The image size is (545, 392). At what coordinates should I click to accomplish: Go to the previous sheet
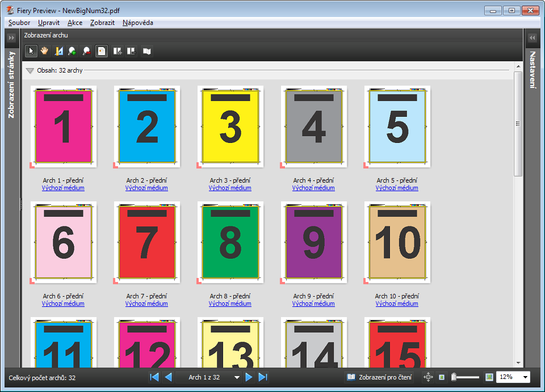168,377
